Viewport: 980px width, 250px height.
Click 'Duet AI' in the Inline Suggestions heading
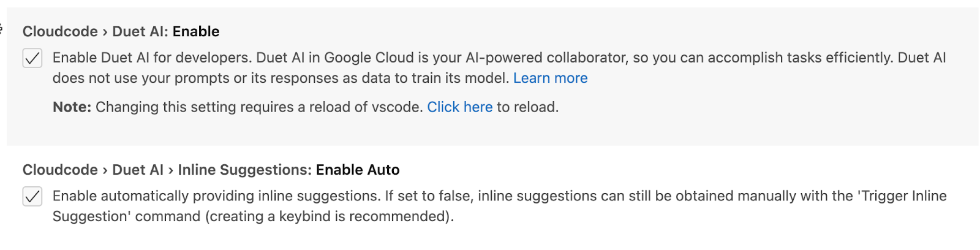click(x=138, y=170)
